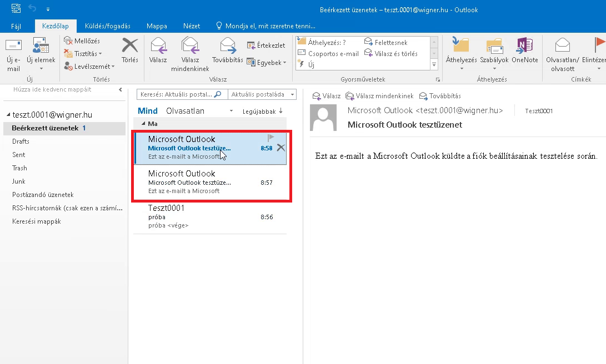Open the Egyebek (More) dropdown

point(267,62)
